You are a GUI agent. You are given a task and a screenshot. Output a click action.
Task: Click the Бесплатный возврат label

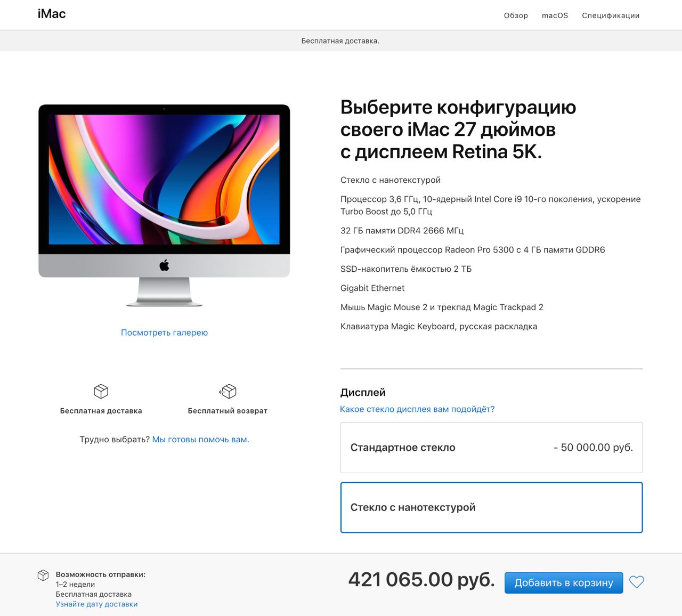click(x=228, y=411)
